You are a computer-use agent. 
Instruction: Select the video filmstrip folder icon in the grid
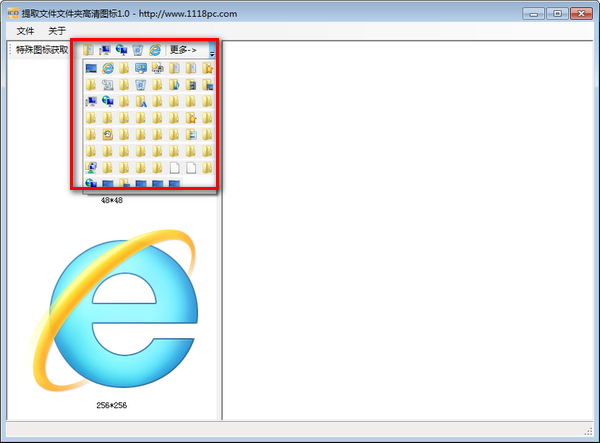(191, 85)
